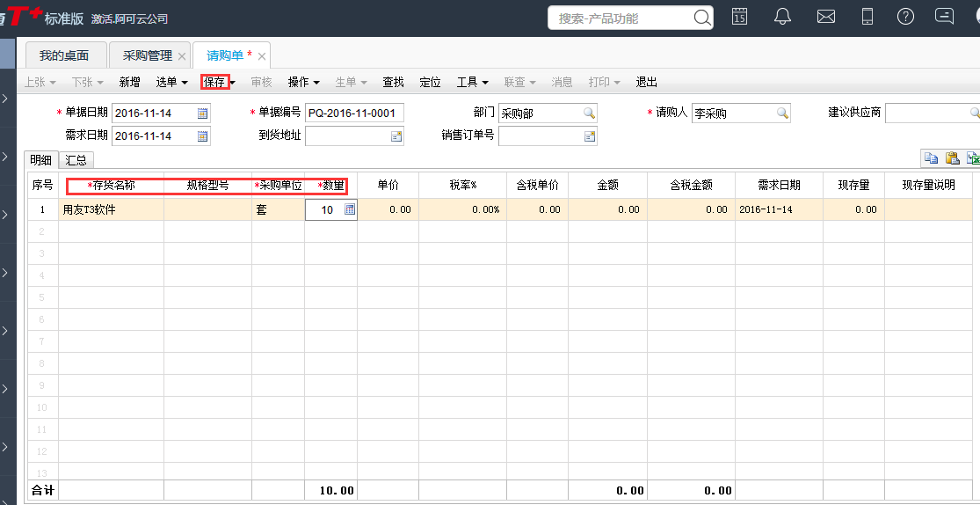Image resolution: width=980 pixels, height=505 pixels.
Task: Expand the 工具 dropdown menu
Action: (x=485, y=83)
